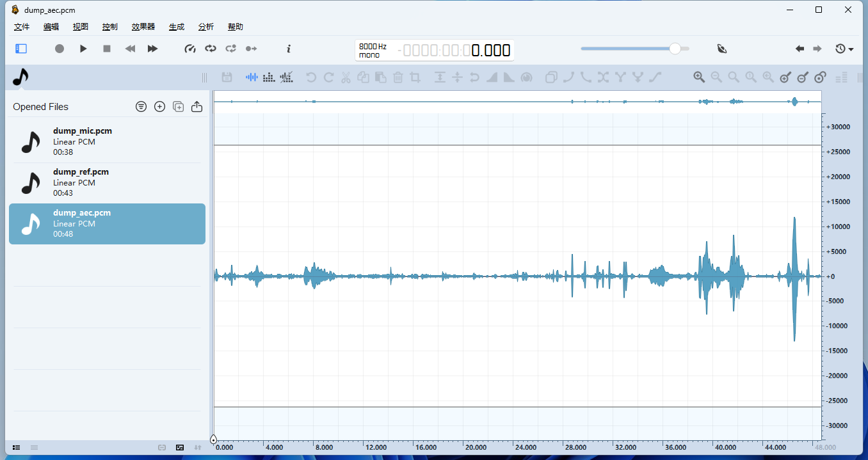Open the playback speed gauge control
Image resolution: width=868 pixels, height=460 pixels.
click(x=190, y=49)
